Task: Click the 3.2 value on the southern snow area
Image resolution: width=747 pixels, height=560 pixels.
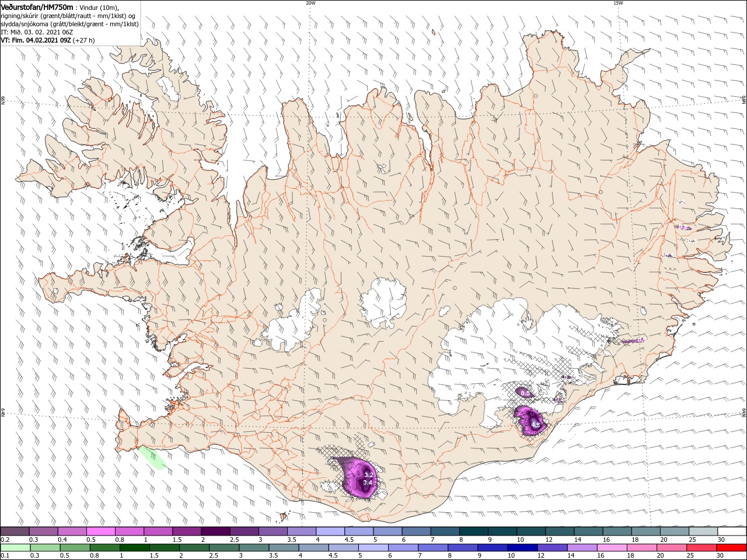Action: point(368,475)
